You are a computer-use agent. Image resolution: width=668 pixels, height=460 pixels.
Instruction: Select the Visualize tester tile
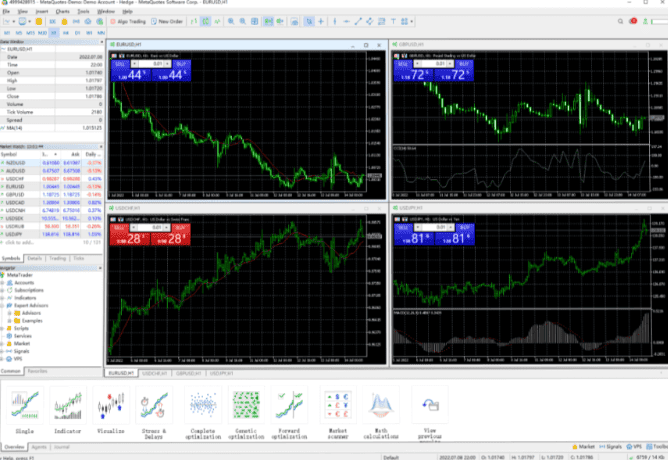(110, 410)
